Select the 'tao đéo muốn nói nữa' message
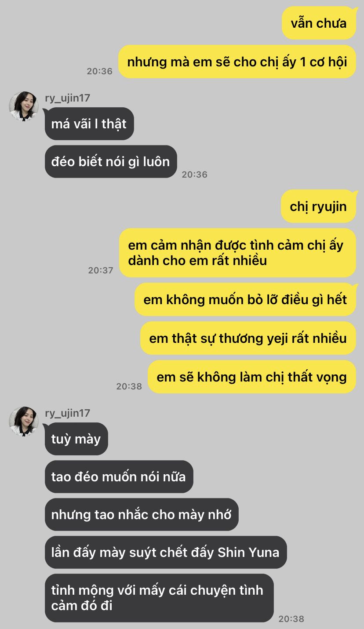This screenshot has height=629, width=364. tap(119, 476)
